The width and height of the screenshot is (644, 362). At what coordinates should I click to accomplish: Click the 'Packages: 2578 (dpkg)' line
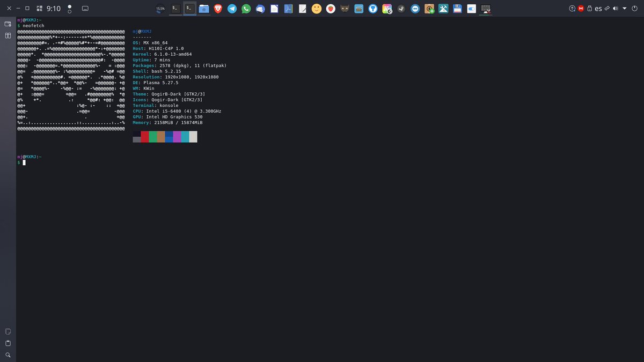click(x=180, y=65)
